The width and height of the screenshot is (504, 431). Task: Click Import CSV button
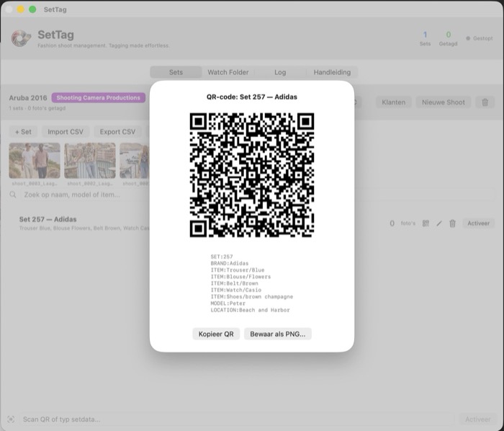coord(66,132)
